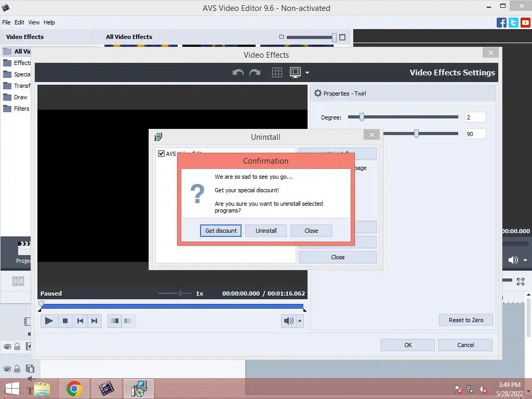Click the fit-to-window zoom icon on the right
This screenshot has height=399, width=532.
[x=521, y=281]
